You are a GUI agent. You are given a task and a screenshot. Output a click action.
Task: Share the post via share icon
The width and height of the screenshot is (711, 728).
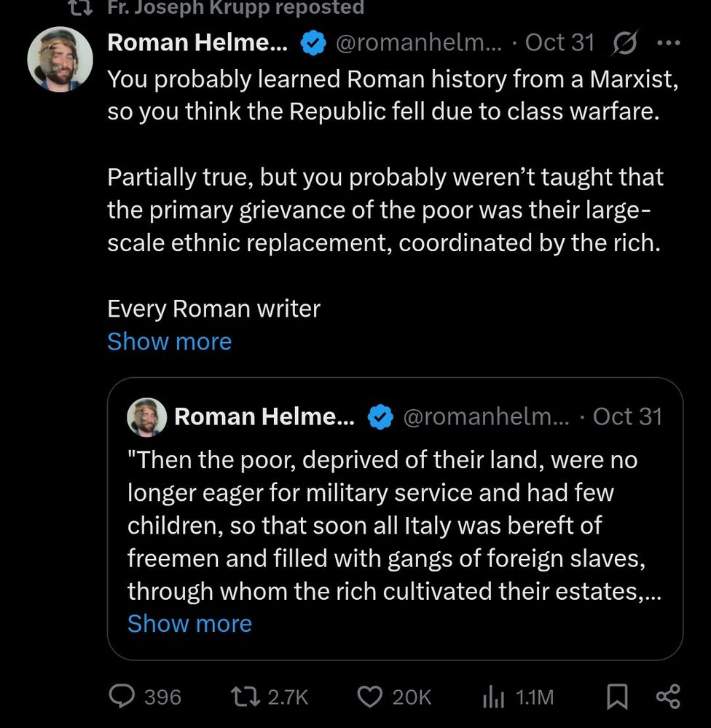[667, 697]
